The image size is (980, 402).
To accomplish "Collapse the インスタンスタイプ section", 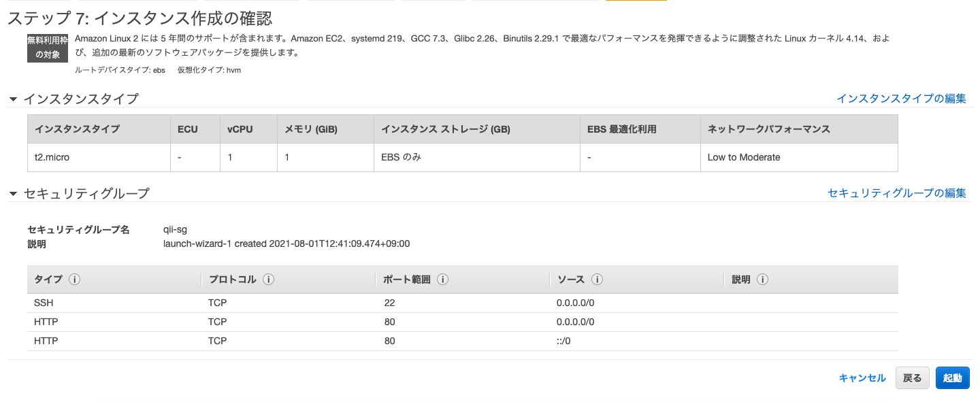I will pyautogui.click(x=12, y=99).
